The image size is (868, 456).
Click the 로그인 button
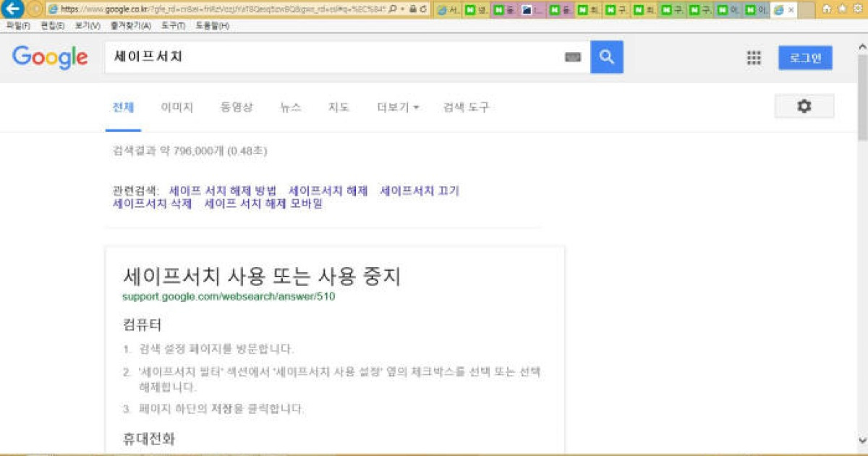[805, 58]
